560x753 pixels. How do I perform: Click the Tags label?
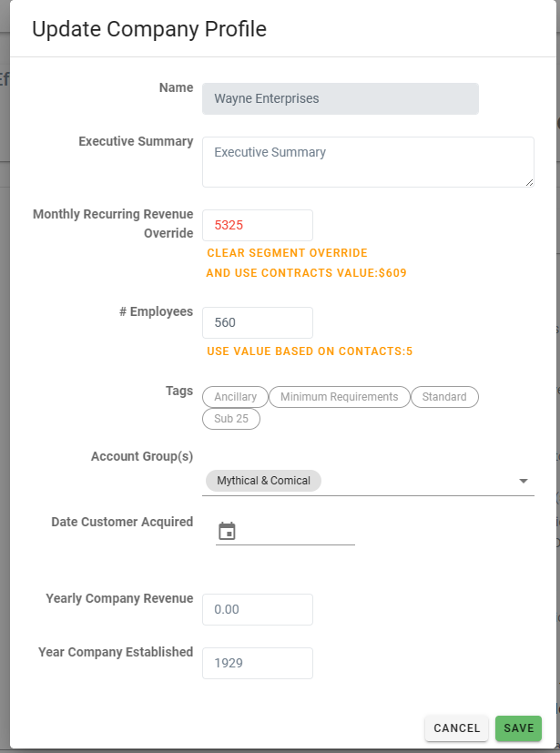[179, 391]
